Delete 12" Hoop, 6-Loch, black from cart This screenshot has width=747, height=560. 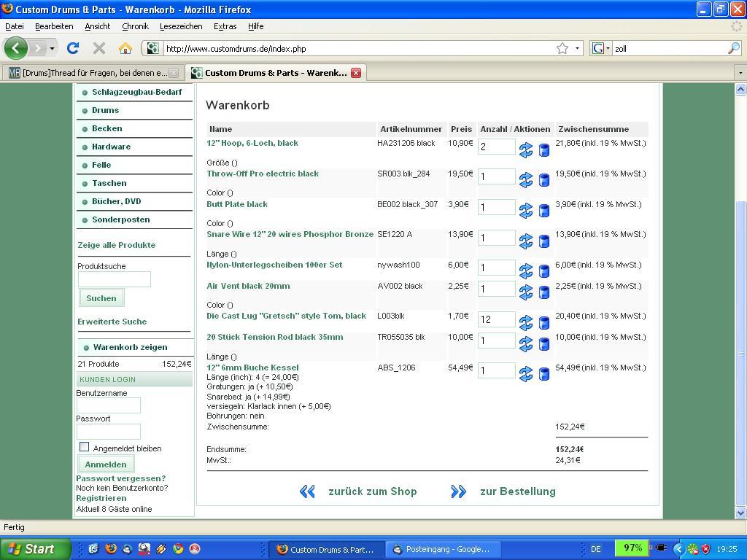click(x=544, y=150)
